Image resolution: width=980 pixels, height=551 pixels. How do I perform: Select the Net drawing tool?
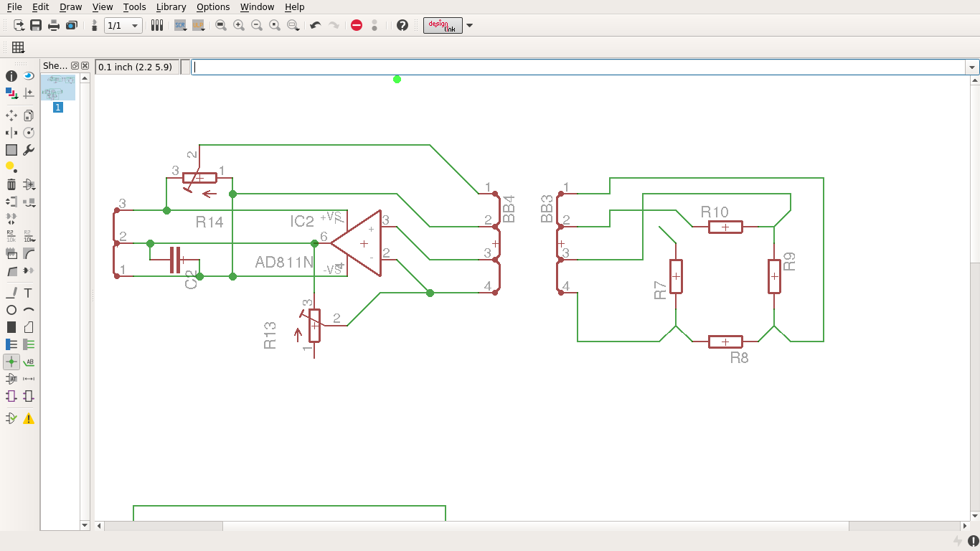pos(29,344)
